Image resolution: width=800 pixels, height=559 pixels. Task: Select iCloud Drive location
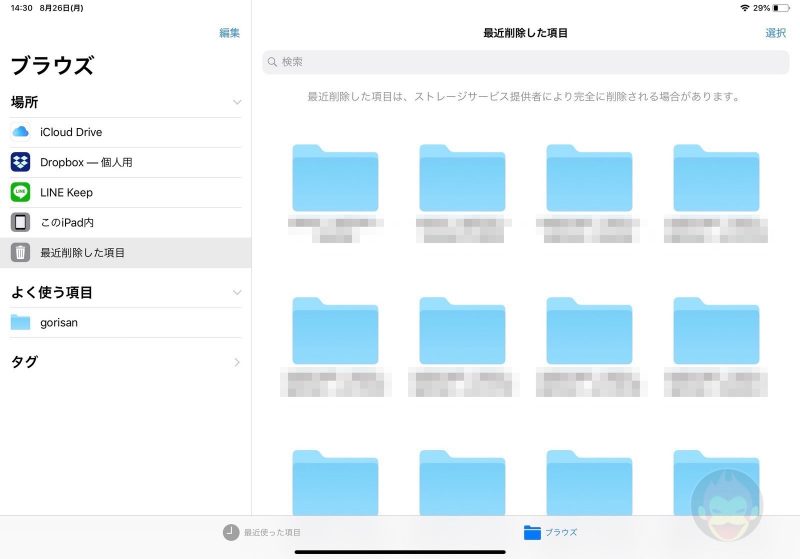[126, 132]
